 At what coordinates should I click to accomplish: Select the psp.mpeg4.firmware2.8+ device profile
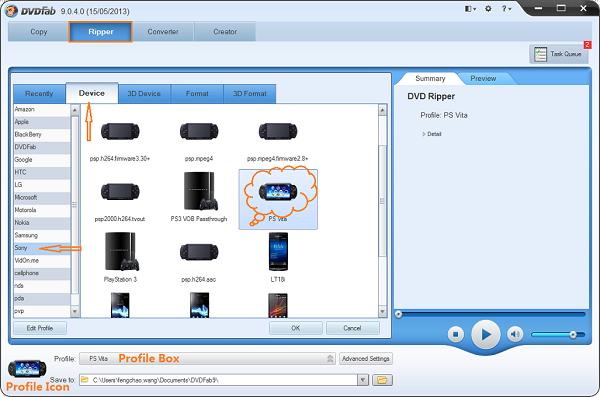(x=277, y=140)
